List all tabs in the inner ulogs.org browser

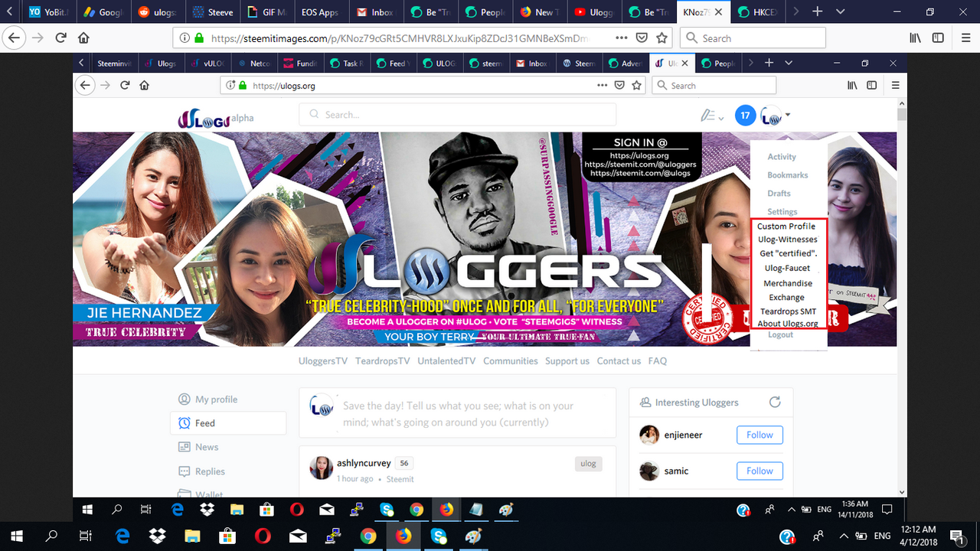789,64
